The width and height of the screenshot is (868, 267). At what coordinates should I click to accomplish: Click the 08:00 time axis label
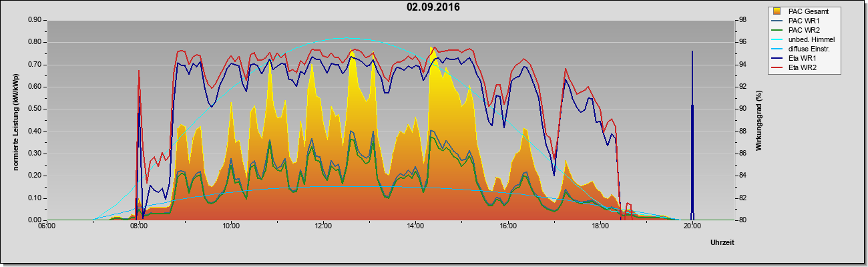coord(139,226)
